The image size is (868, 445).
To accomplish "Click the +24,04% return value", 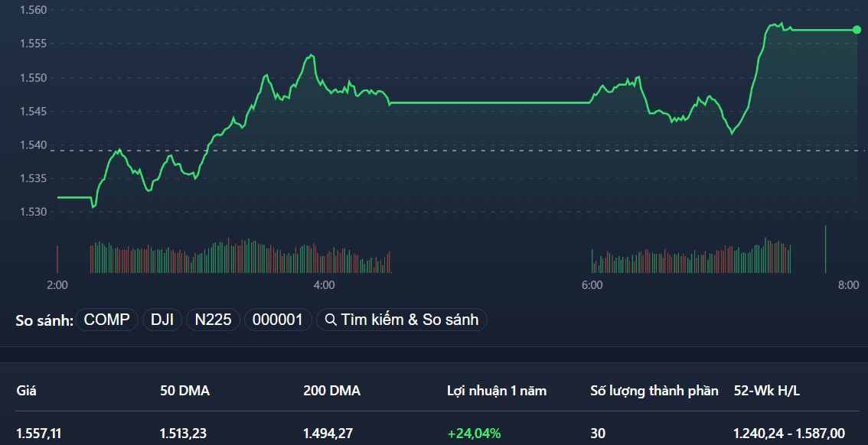I will pos(474,432).
